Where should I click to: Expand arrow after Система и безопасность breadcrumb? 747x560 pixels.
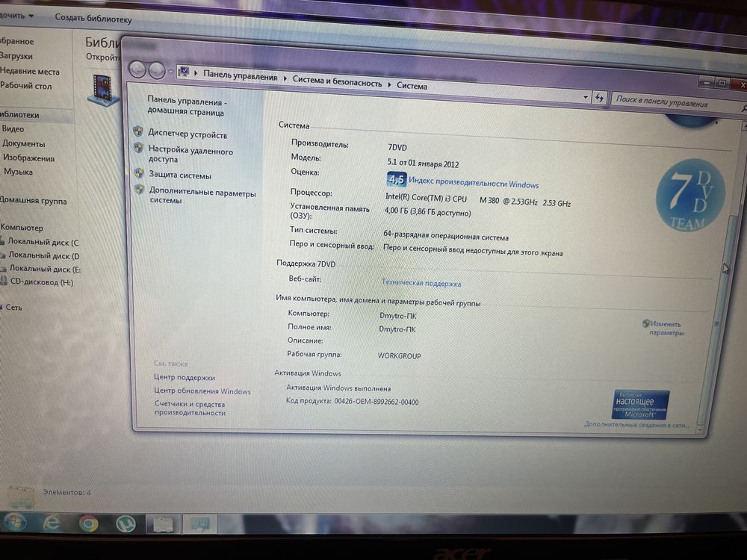point(389,84)
